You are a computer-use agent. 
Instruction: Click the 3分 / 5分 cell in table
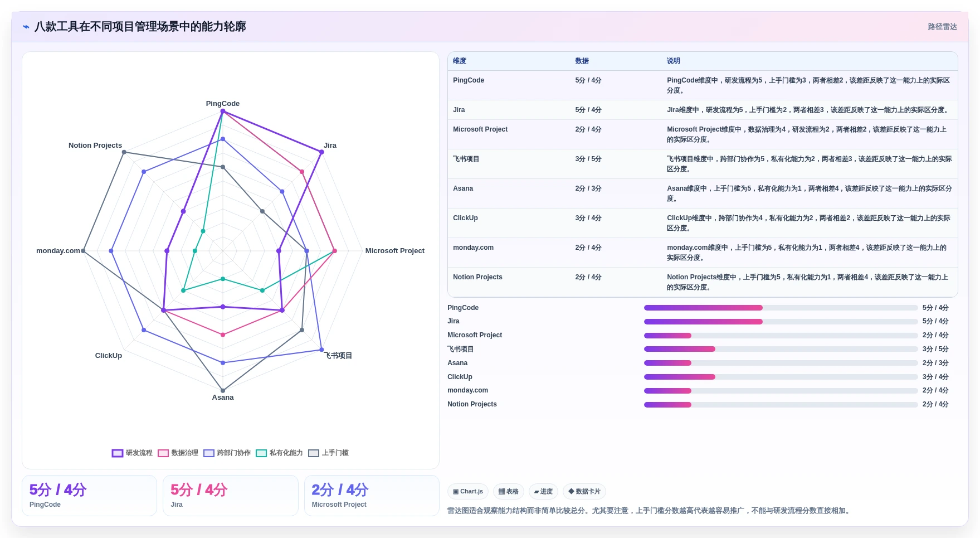click(588, 159)
